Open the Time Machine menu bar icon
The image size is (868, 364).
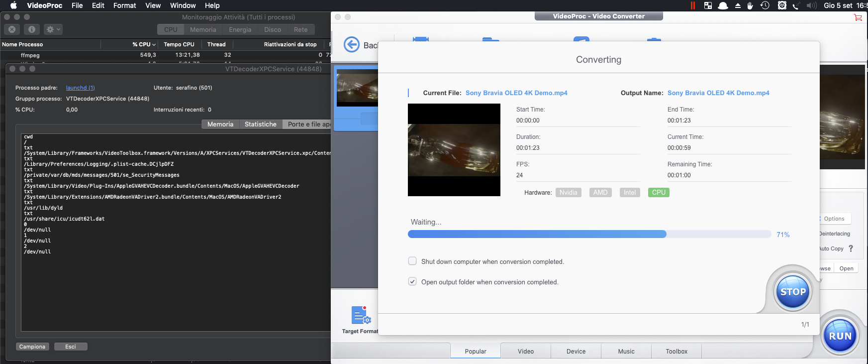(x=765, y=5)
